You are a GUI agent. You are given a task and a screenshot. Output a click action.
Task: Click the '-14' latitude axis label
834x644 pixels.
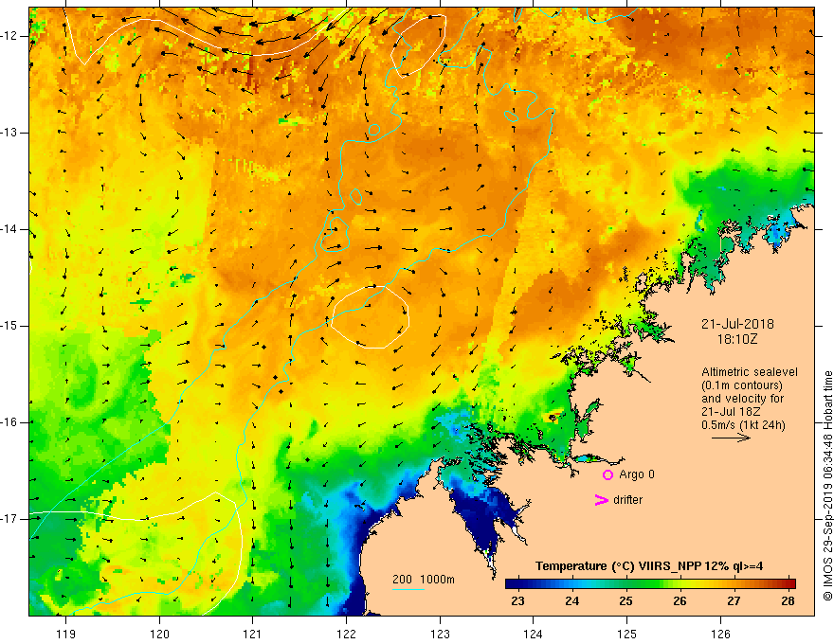point(9,229)
